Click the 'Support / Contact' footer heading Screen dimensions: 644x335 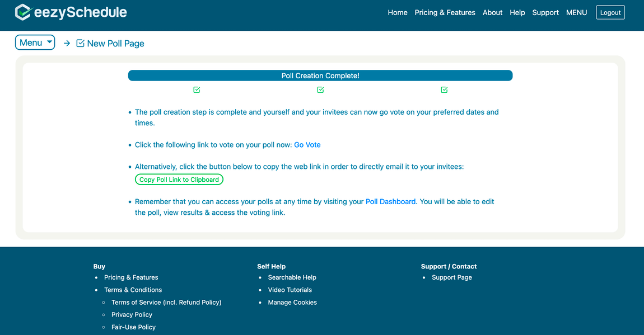(449, 267)
